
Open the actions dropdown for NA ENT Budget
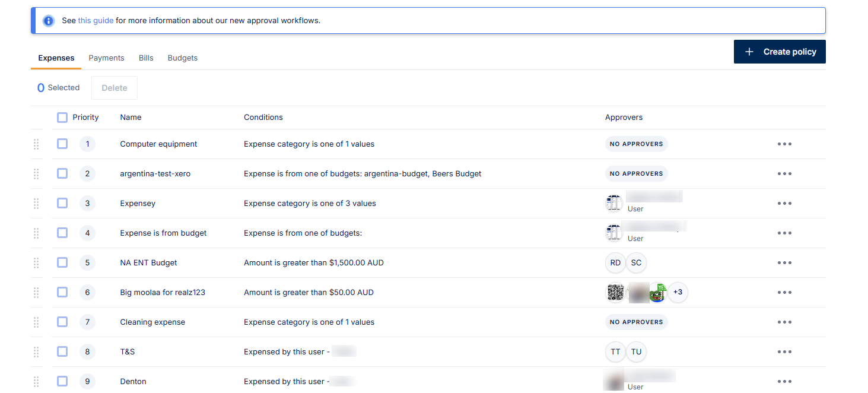tap(784, 263)
